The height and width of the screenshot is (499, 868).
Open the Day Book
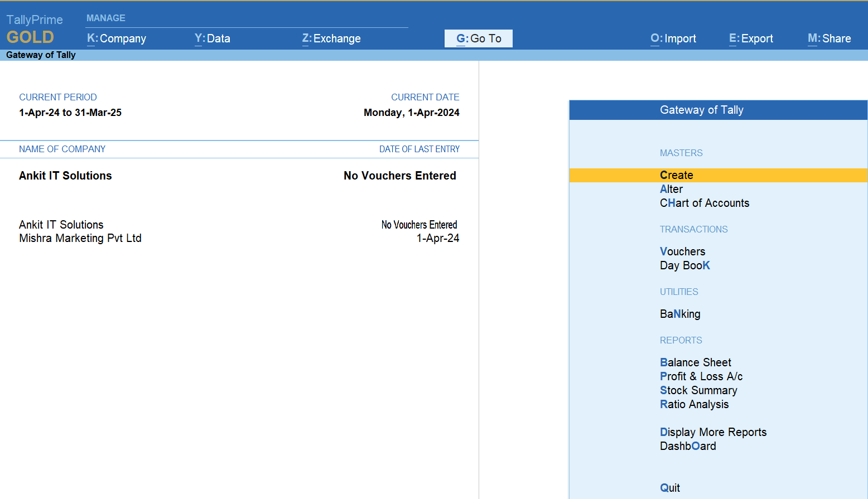tap(685, 265)
